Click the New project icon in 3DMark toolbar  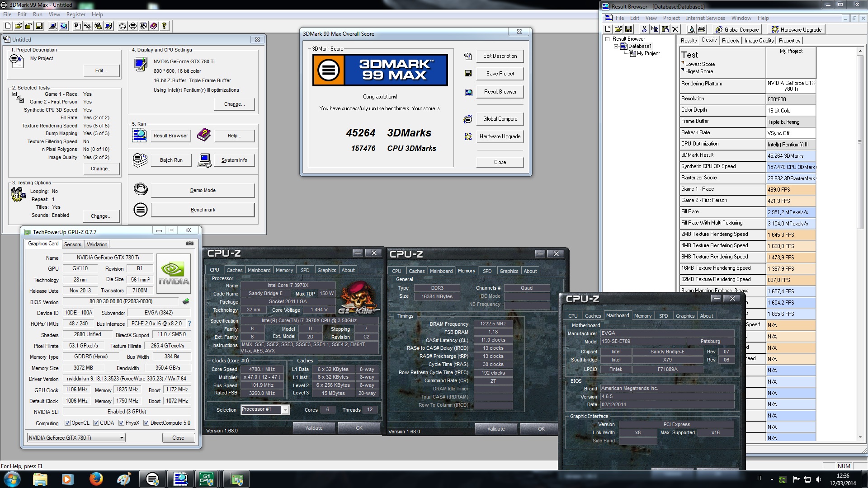coord(8,26)
